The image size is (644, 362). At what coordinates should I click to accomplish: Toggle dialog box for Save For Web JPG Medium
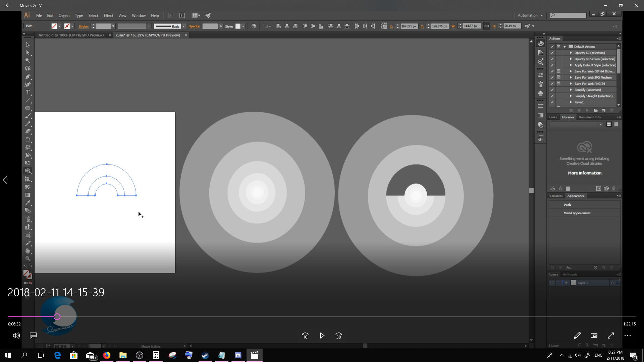(558, 77)
